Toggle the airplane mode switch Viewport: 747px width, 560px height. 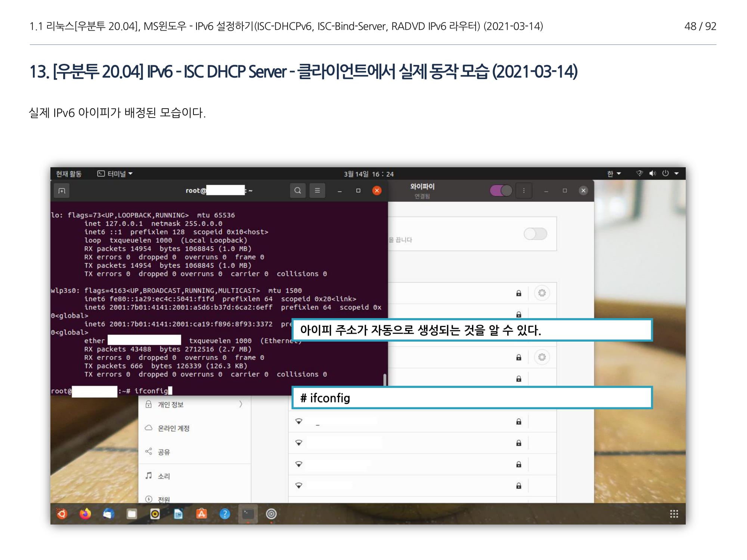pos(535,234)
